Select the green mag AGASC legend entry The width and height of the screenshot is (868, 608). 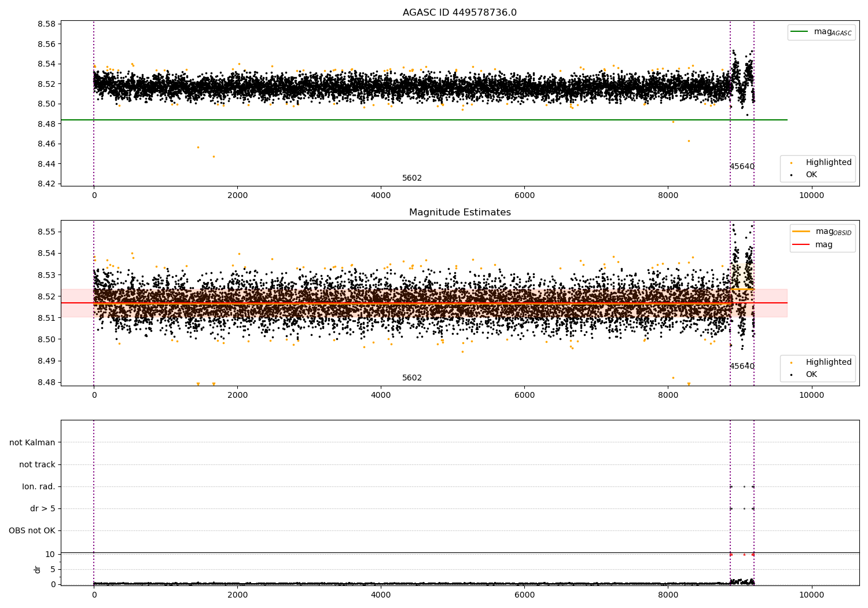pos(821,32)
